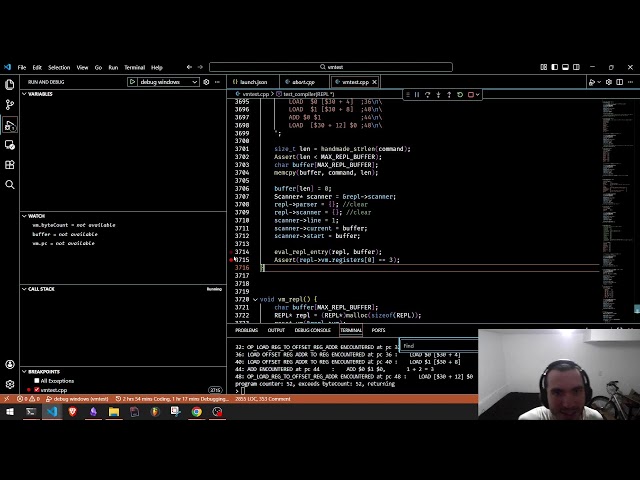Click Step Into in debug toolbar
This screenshot has height=480, width=640.
(x=438, y=95)
